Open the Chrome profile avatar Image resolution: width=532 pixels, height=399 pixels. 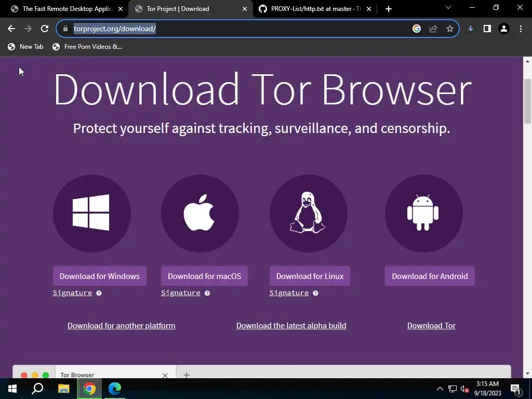coord(504,29)
